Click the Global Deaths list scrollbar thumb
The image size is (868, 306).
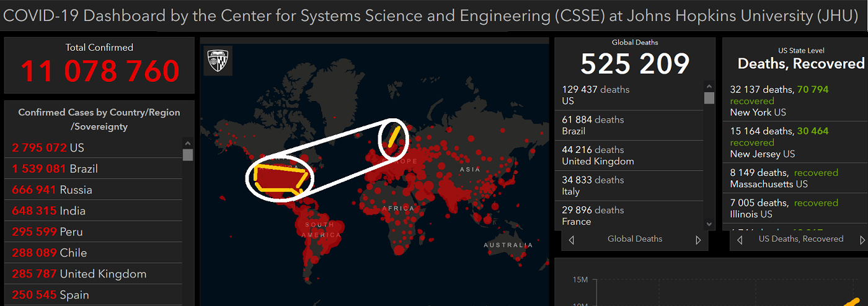click(x=709, y=98)
